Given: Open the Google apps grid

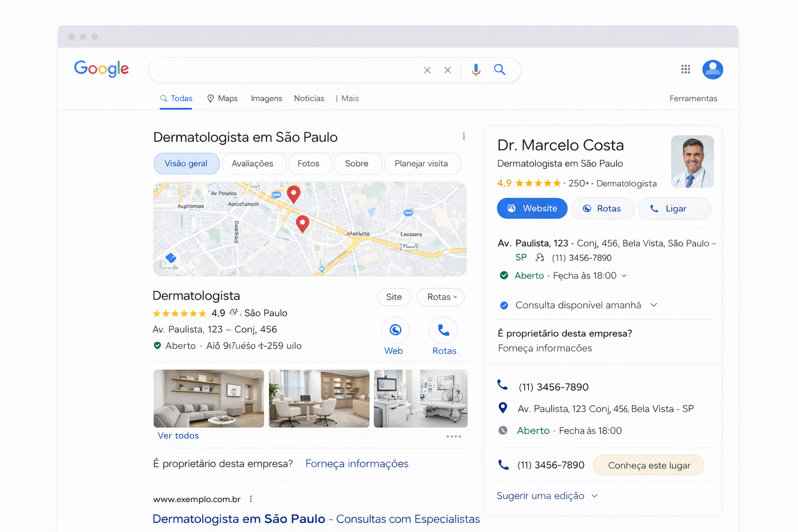Looking at the screenshot, I should coord(686,69).
